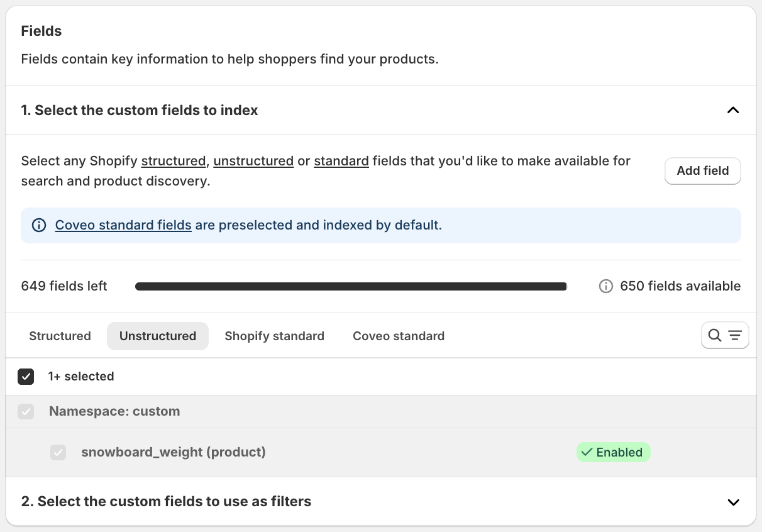
Task: Click the info icon beside 650 fields available
Action: coord(606,286)
